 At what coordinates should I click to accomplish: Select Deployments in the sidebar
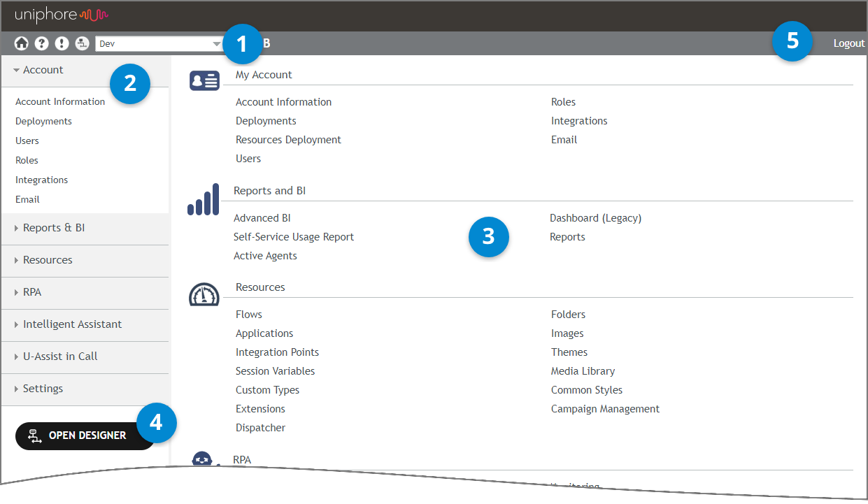43,122
